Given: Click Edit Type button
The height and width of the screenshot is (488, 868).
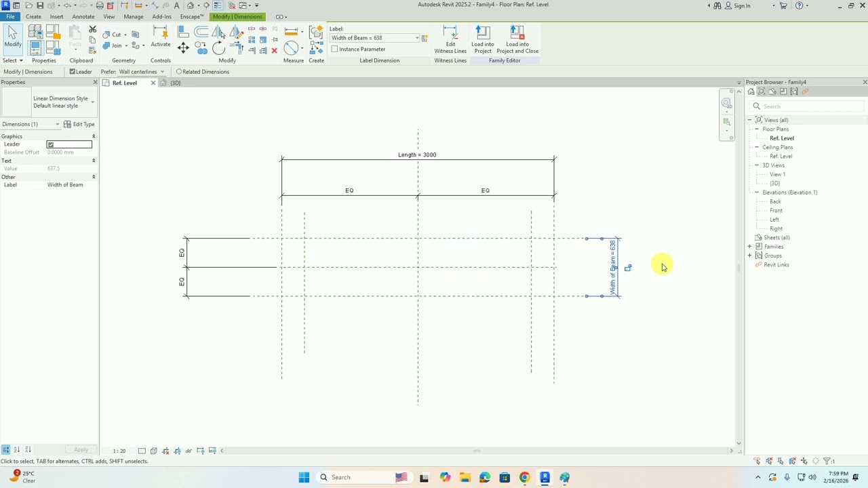Looking at the screenshot, I should 79,124.
